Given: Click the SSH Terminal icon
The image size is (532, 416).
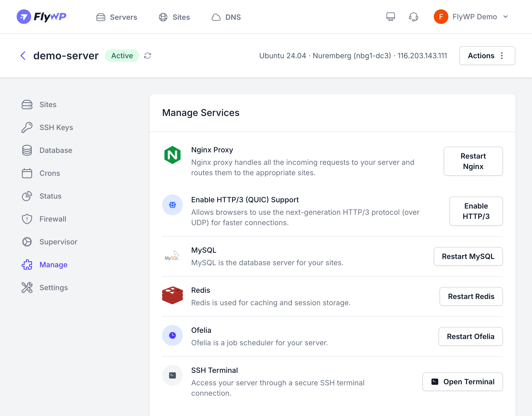Looking at the screenshot, I should click(172, 375).
